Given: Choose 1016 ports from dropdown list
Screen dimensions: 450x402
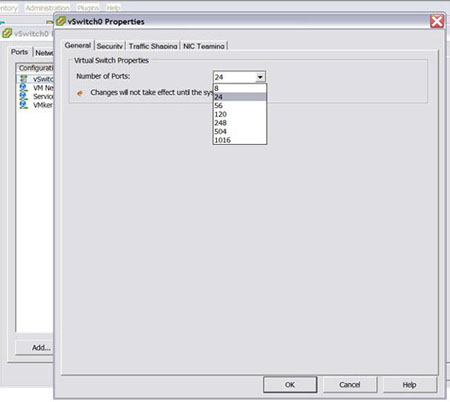Looking at the screenshot, I should point(240,140).
